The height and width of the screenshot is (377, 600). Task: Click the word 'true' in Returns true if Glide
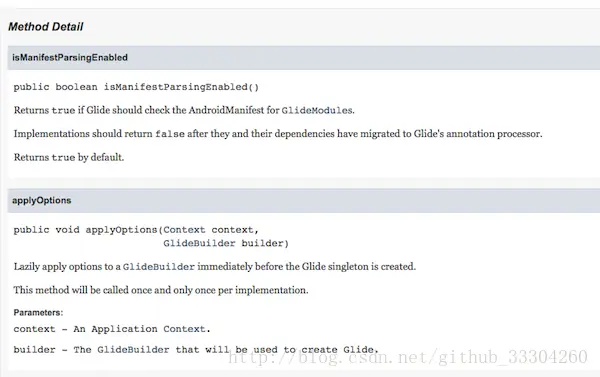click(63, 111)
